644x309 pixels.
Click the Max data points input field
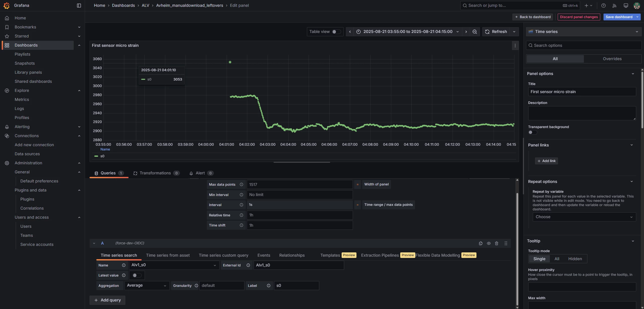tap(299, 184)
